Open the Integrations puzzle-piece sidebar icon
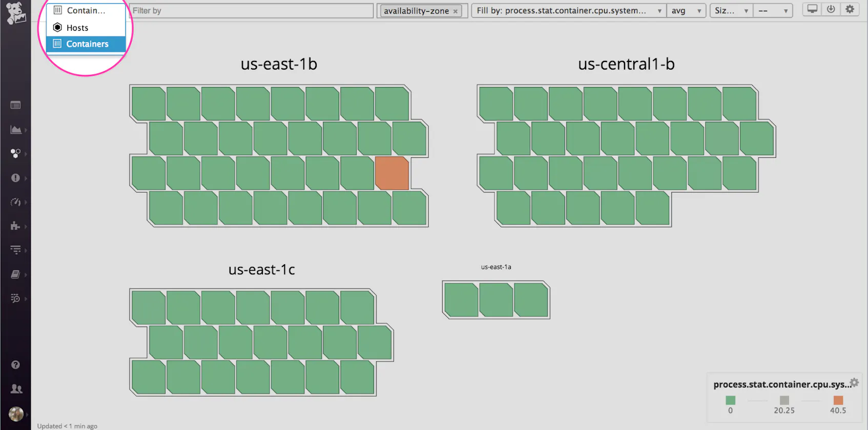 pyautogui.click(x=15, y=226)
